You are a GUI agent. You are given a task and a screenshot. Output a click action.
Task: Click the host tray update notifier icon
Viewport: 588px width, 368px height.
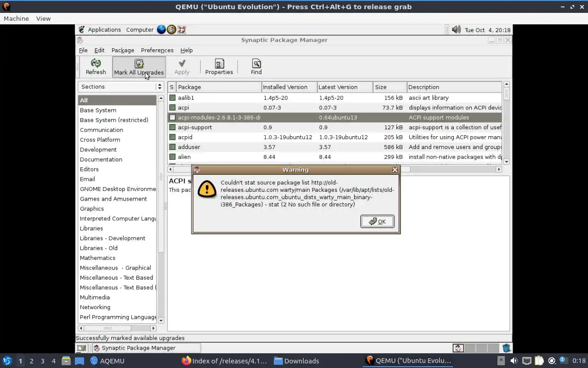pos(552,361)
